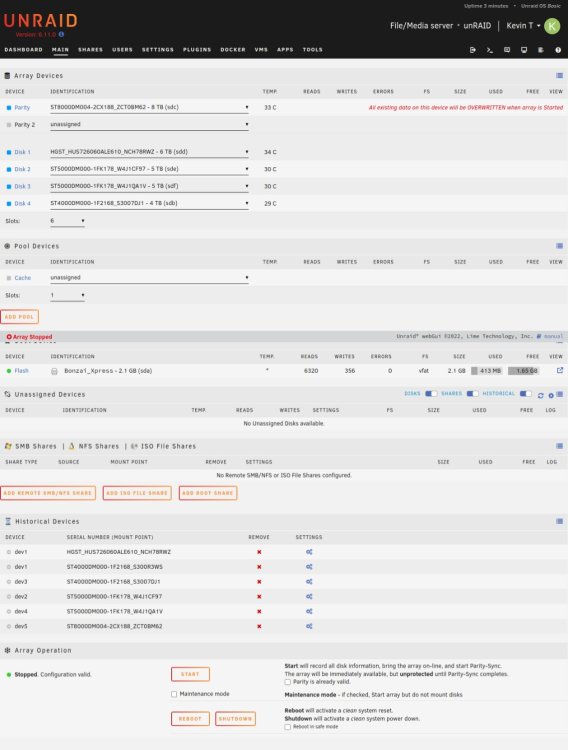The height and width of the screenshot is (750, 568).
Task: Remove historical device HGST_HUS726060ALE610_NCH78RWZ
Action: 259,552
